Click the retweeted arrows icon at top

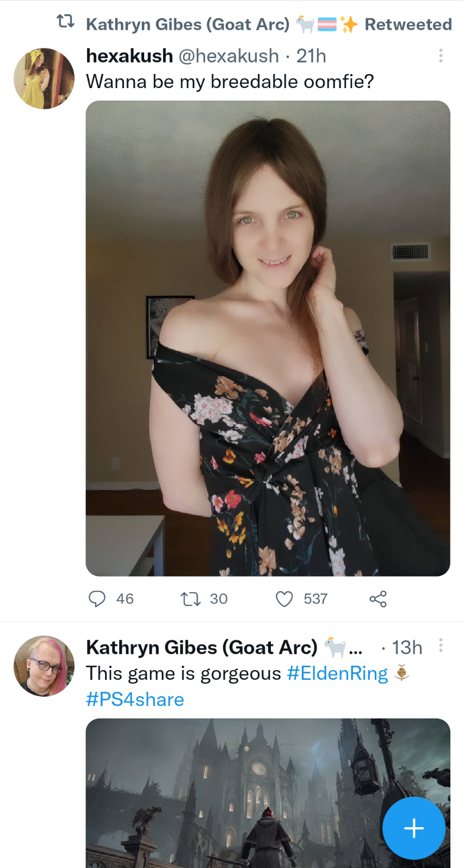[65, 22]
